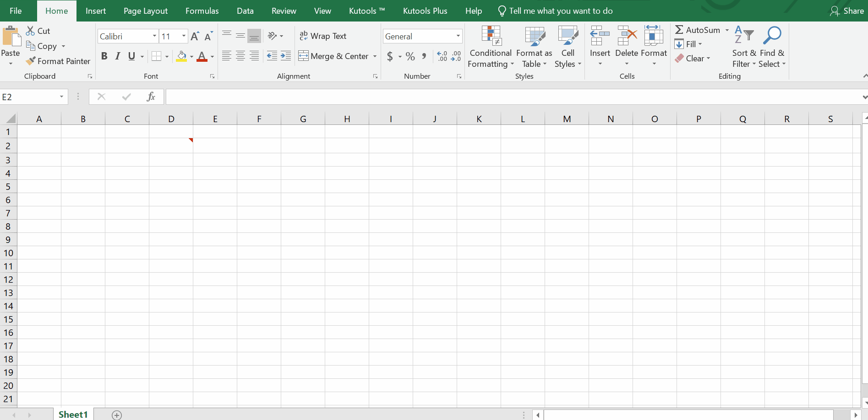868x420 pixels.
Task: Click the Copy icon
Action: (x=31, y=46)
